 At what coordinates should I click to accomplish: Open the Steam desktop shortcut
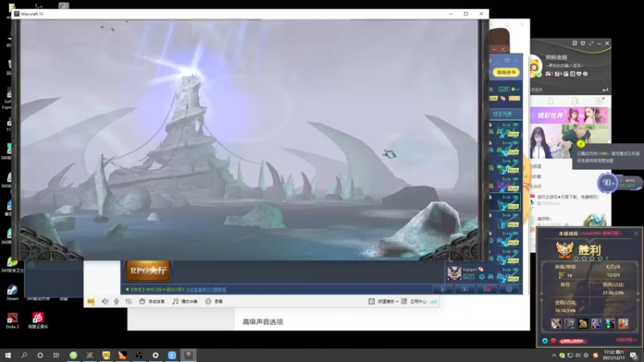(12, 292)
